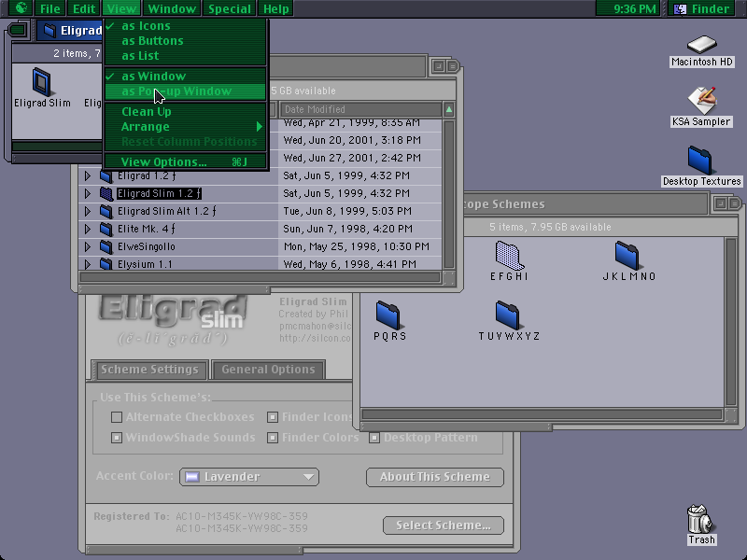Click the Schemes window horizontal scrollbar

pos(543,414)
